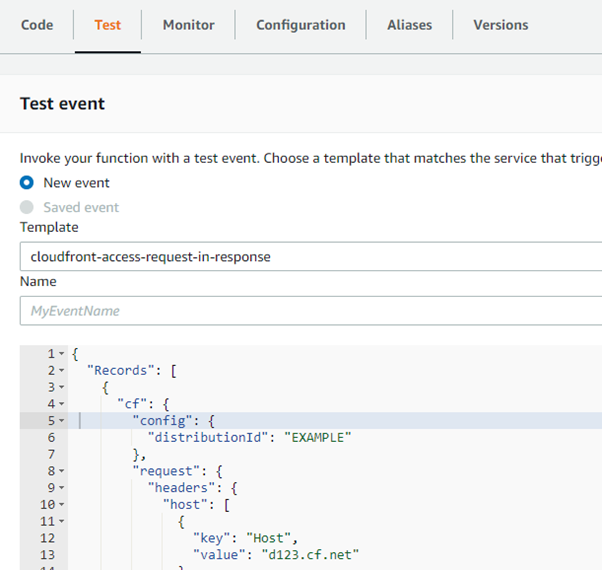Collapse the fold arrow on line 3
This screenshot has height=570, width=602.
[x=62, y=388]
